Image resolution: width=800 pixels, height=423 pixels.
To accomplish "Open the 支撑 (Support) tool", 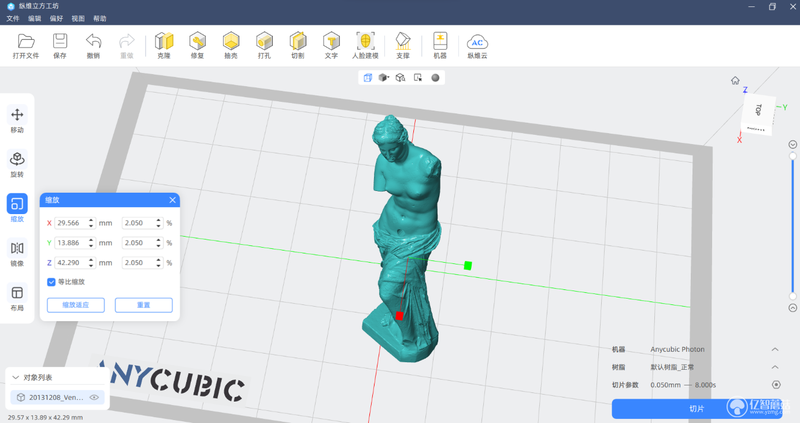I will pyautogui.click(x=403, y=45).
